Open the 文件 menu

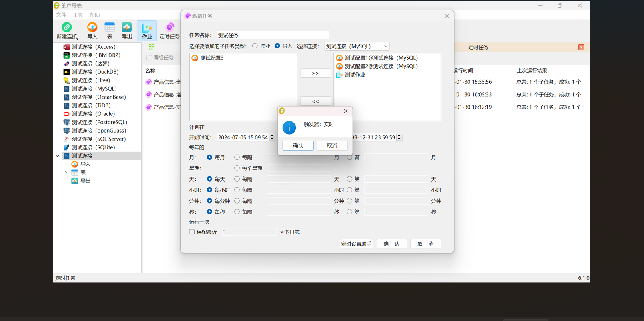click(61, 15)
